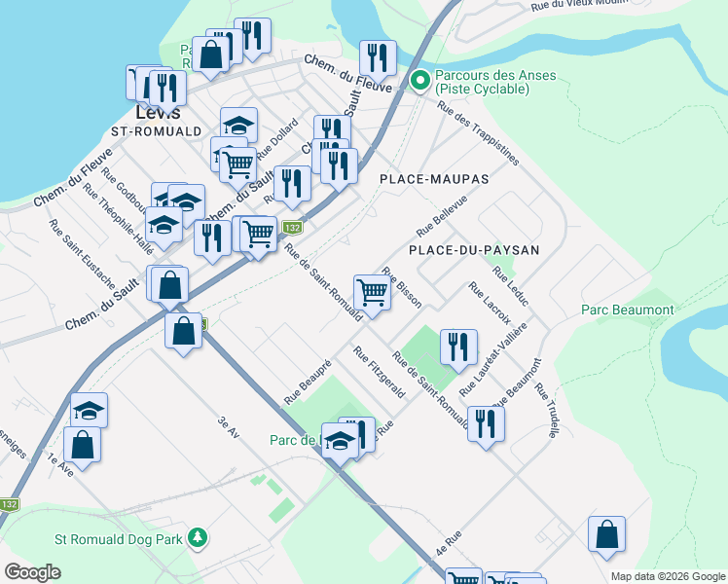
Task: Click the Rue Fitzgerald street label
Action: pyautogui.click(x=380, y=372)
